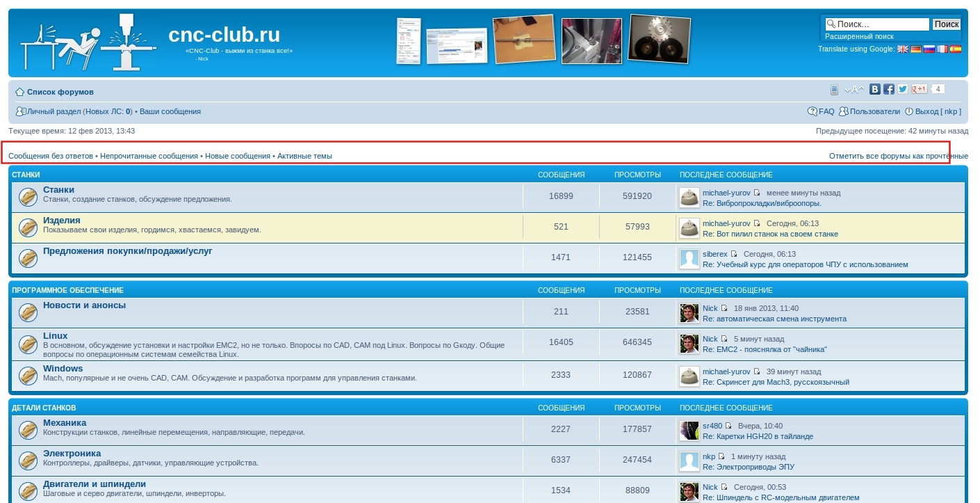Open post Re: Каретки HGH20 в тайланде
980x503 pixels.
pyautogui.click(x=758, y=436)
